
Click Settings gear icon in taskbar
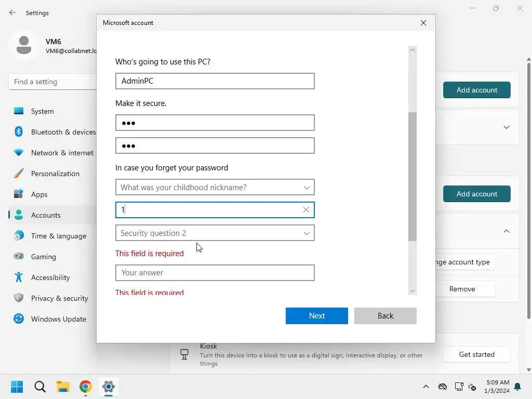pos(109,387)
